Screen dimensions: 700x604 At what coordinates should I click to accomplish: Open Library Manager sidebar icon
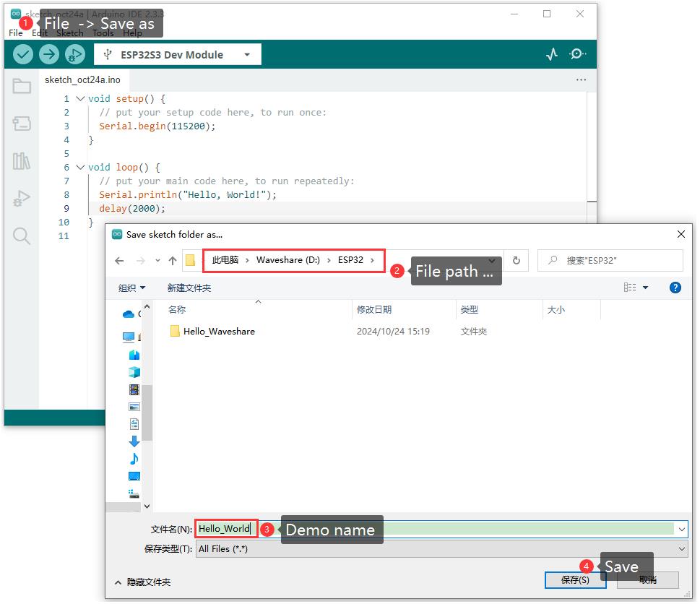(x=22, y=160)
